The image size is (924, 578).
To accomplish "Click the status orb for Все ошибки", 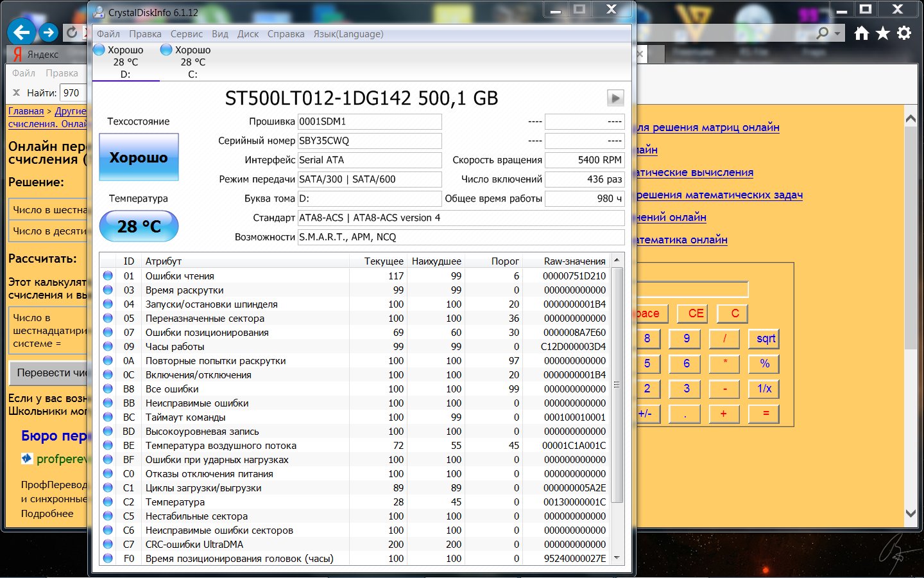I will click(x=108, y=389).
